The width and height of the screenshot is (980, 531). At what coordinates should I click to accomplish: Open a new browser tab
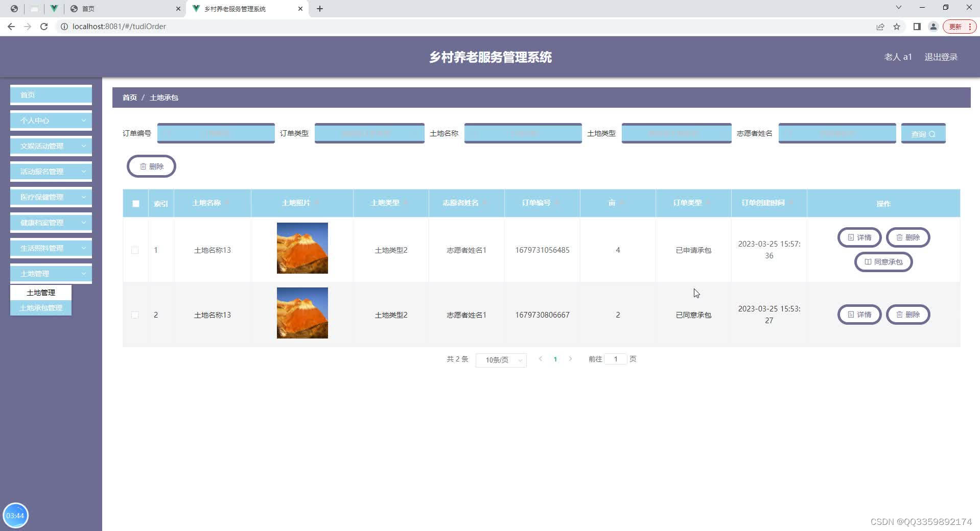tap(320, 9)
